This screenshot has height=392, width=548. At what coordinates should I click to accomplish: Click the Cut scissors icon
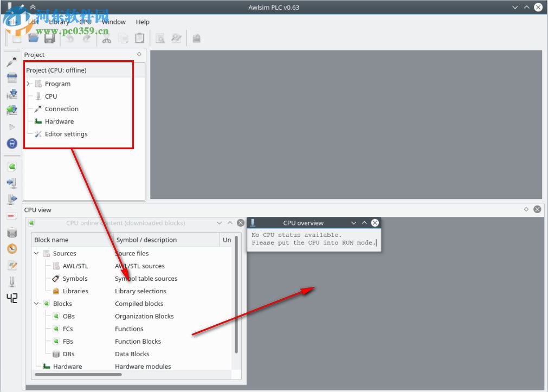click(x=107, y=38)
